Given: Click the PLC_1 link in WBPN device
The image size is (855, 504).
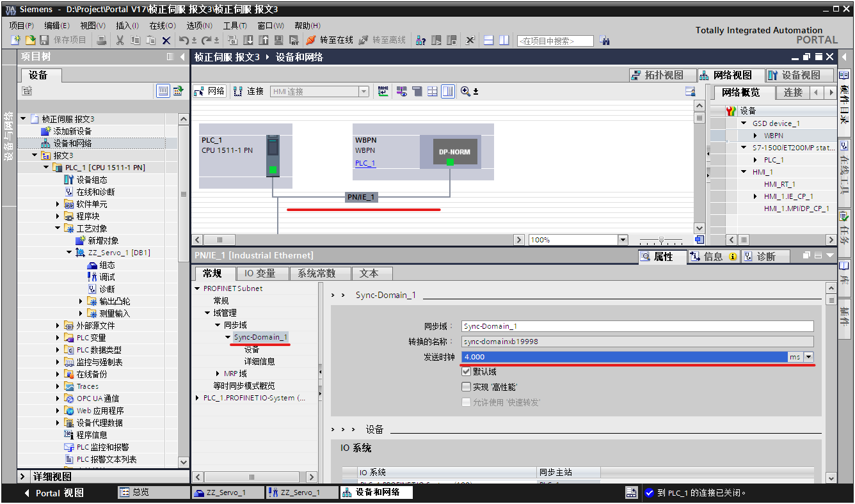Looking at the screenshot, I should coord(365,163).
